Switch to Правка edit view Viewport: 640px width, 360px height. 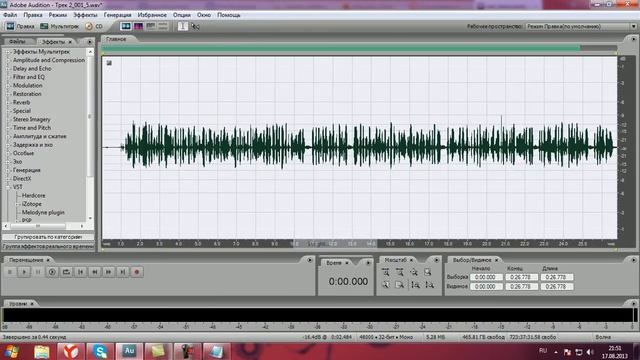pos(20,26)
